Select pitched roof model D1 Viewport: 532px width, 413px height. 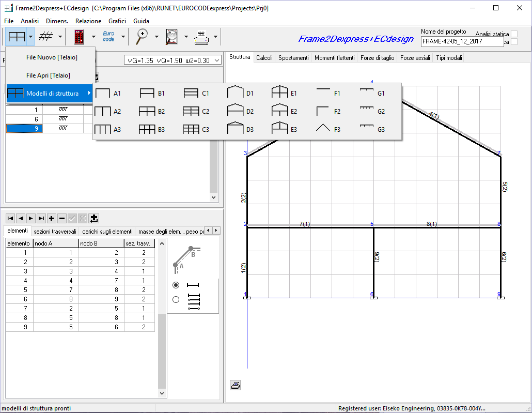point(240,93)
